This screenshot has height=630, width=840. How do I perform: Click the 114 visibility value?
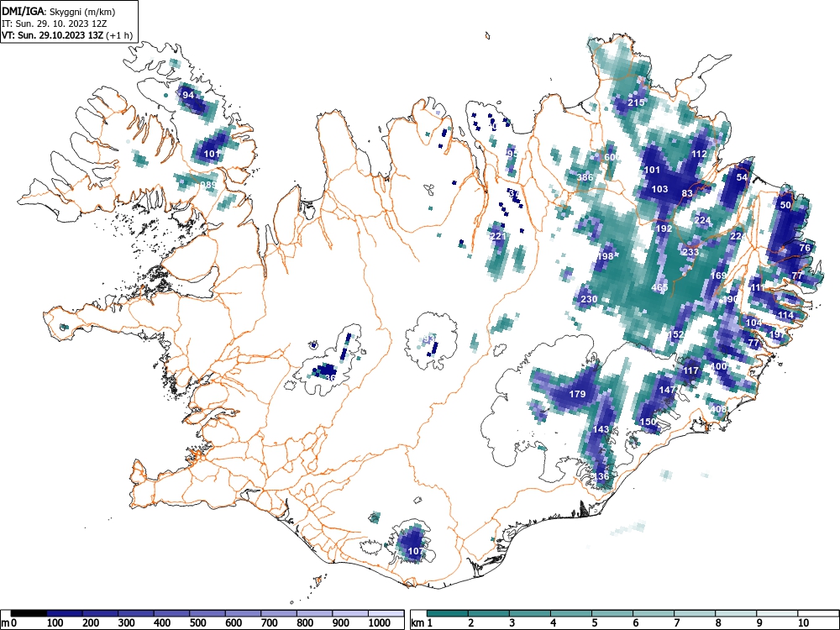pos(785,315)
